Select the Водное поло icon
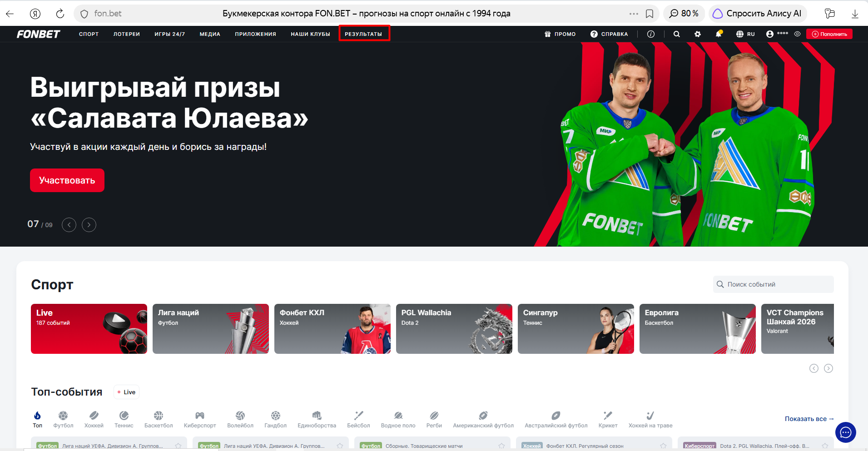 coord(398,419)
